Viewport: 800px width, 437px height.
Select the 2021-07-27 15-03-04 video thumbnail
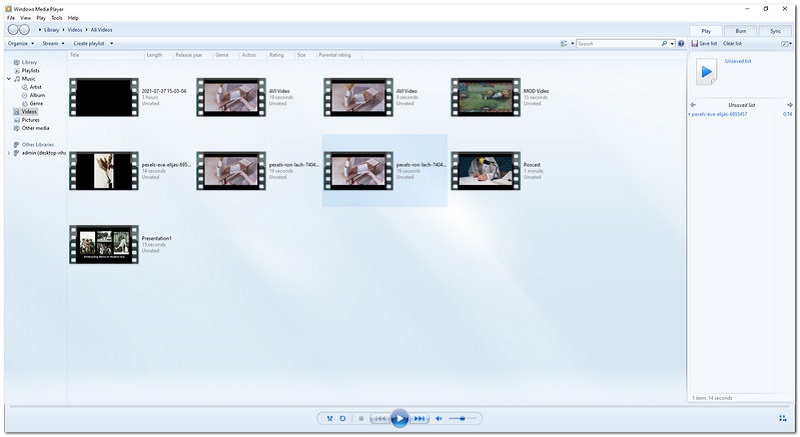click(x=104, y=97)
